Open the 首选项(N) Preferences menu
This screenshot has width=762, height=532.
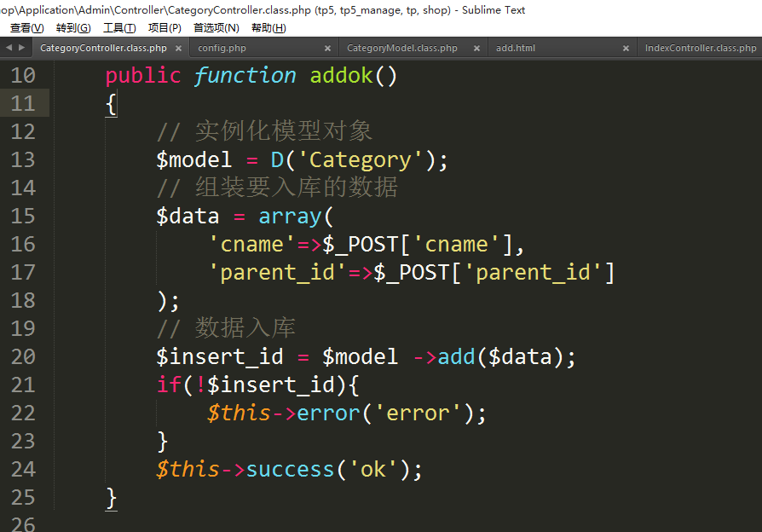click(216, 28)
